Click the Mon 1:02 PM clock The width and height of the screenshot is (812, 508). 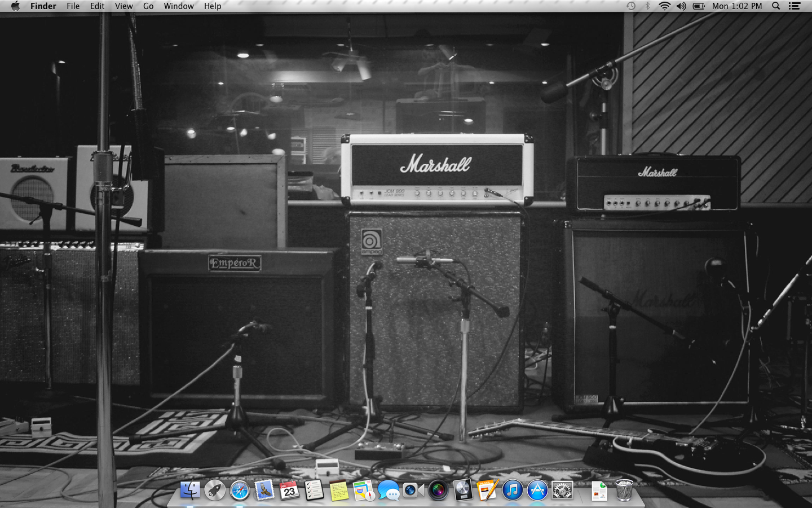tap(737, 6)
